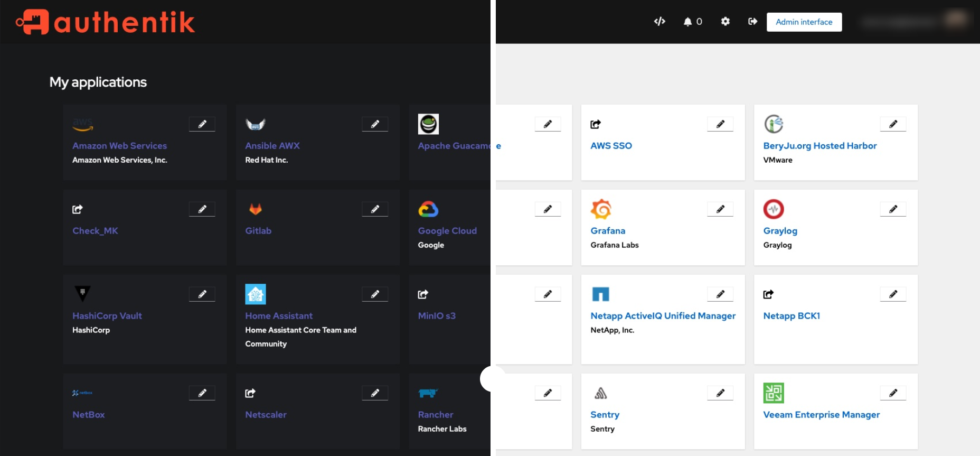Open settings gear icon in header
980x456 pixels.
coord(725,22)
